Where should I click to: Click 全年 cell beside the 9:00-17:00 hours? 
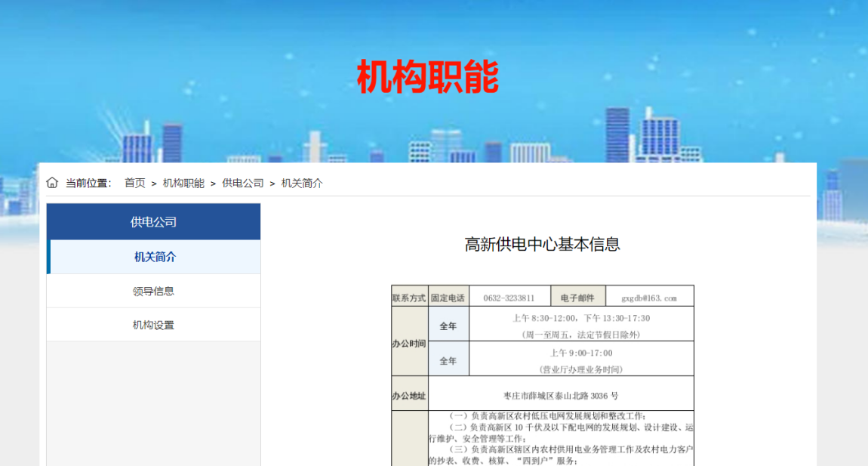click(x=448, y=360)
